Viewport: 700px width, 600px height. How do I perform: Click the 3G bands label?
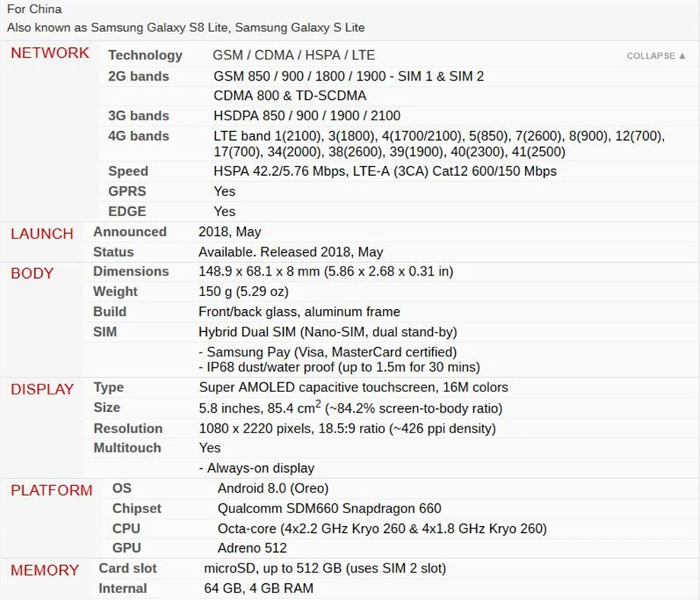tap(138, 116)
